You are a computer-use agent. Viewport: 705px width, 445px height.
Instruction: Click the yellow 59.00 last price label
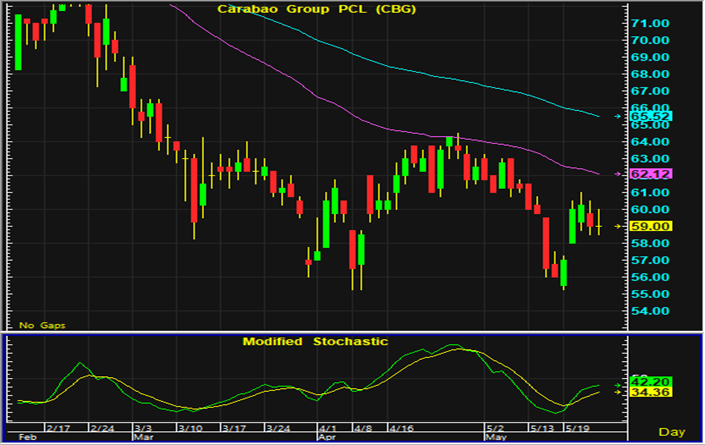coord(651,226)
